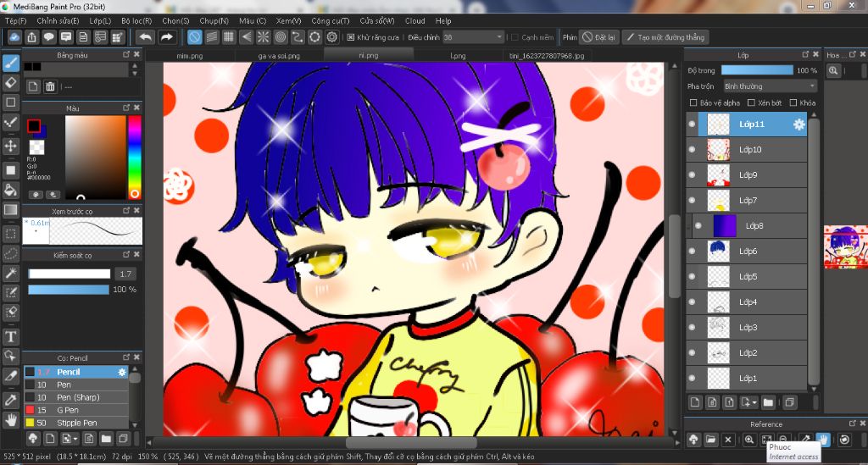
Task: Open the Pha trộn blend mode dropdown
Action: coord(770,86)
